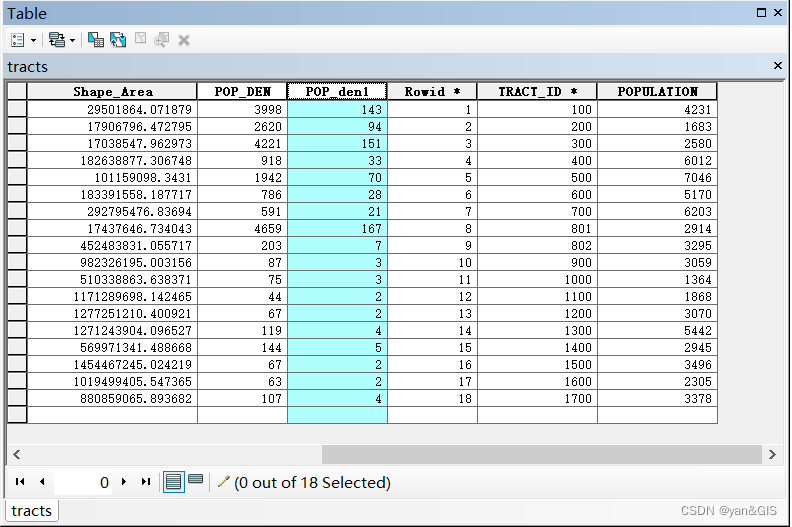Click the horizontal scrollbar right arrow
This screenshot has width=792, height=527.
pyautogui.click(x=772, y=454)
